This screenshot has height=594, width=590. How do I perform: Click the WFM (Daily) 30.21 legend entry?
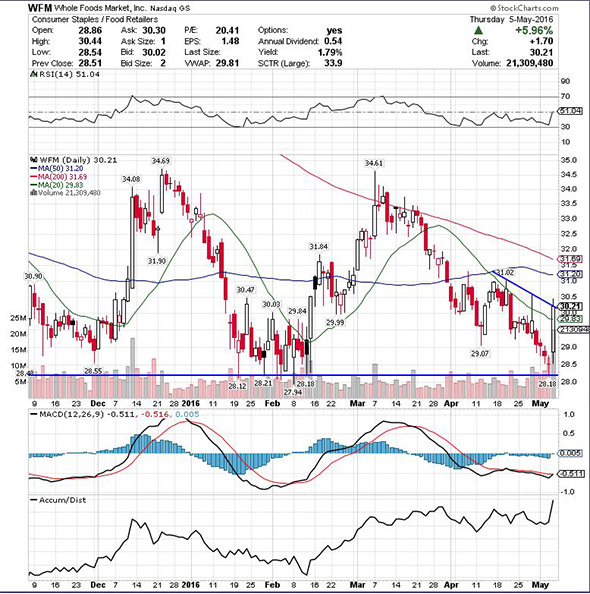(x=78, y=160)
